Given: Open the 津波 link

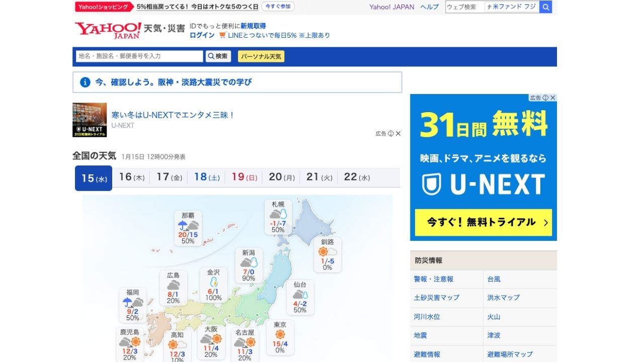Looking at the screenshot, I should coord(494,335).
